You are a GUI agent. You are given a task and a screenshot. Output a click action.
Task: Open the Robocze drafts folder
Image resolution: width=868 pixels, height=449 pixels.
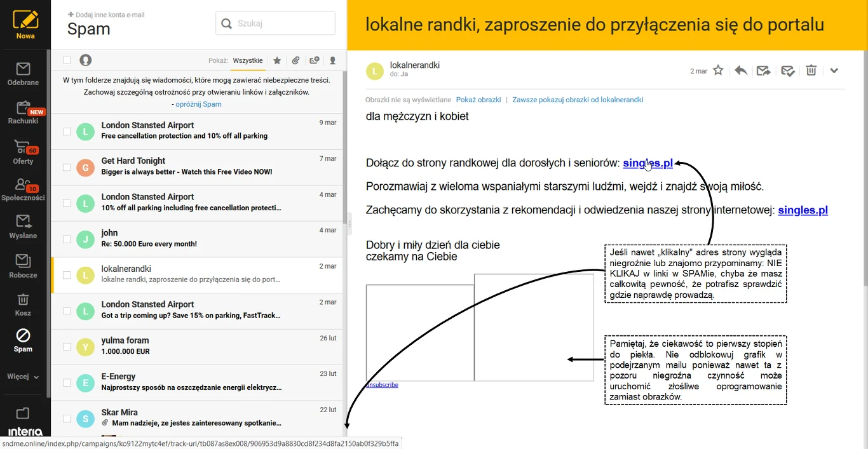(x=23, y=266)
